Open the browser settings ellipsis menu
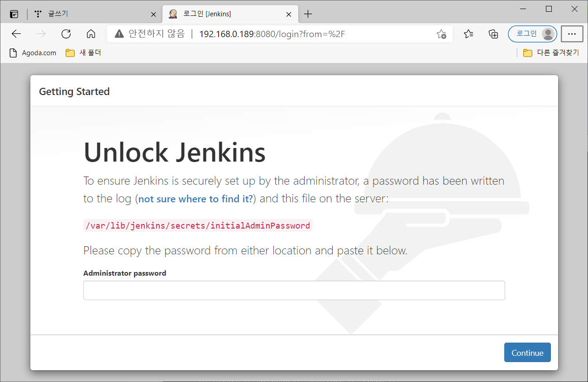Viewport: 588px width, 382px height. click(x=572, y=34)
